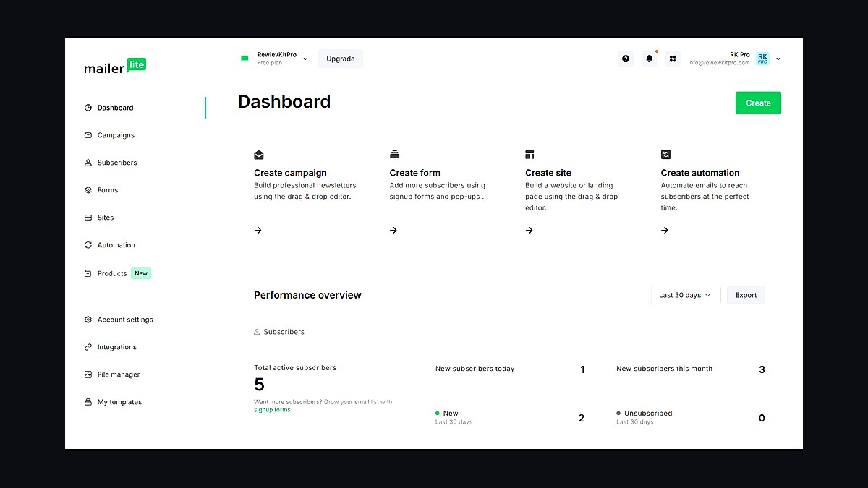Follow the signup forms link

[272, 410]
